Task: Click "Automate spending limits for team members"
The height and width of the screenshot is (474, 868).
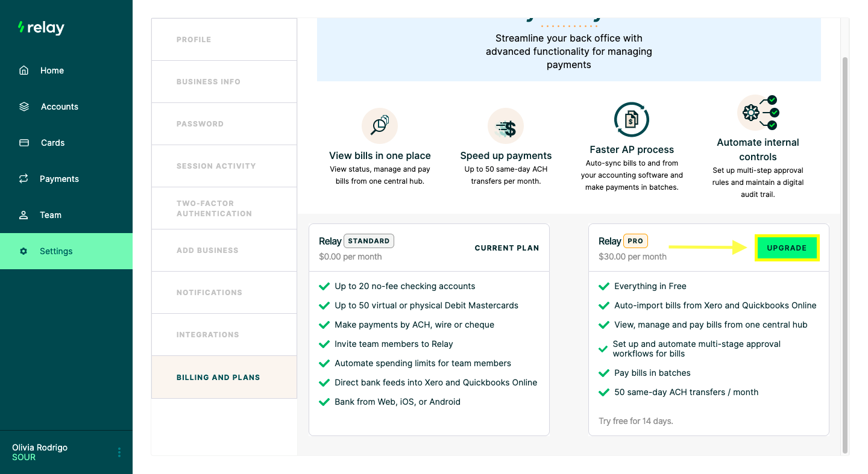Action: [x=423, y=363]
